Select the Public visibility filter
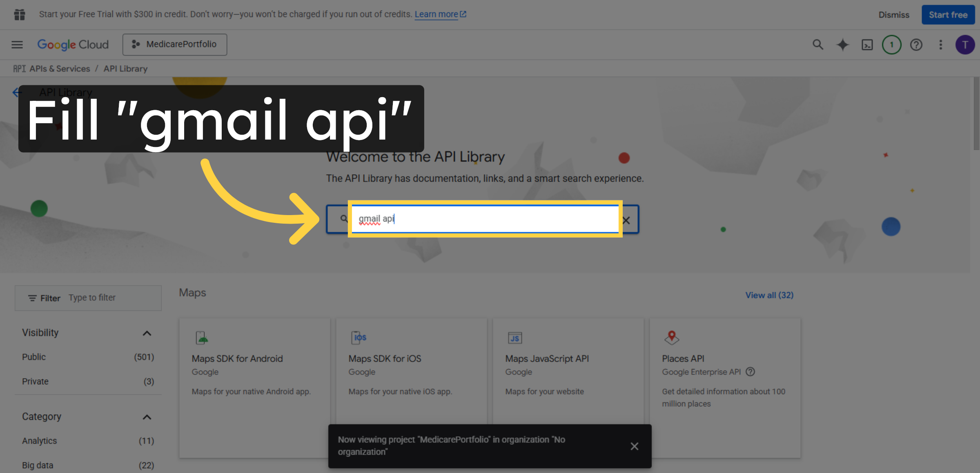The height and width of the screenshot is (473, 980). click(33, 357)
